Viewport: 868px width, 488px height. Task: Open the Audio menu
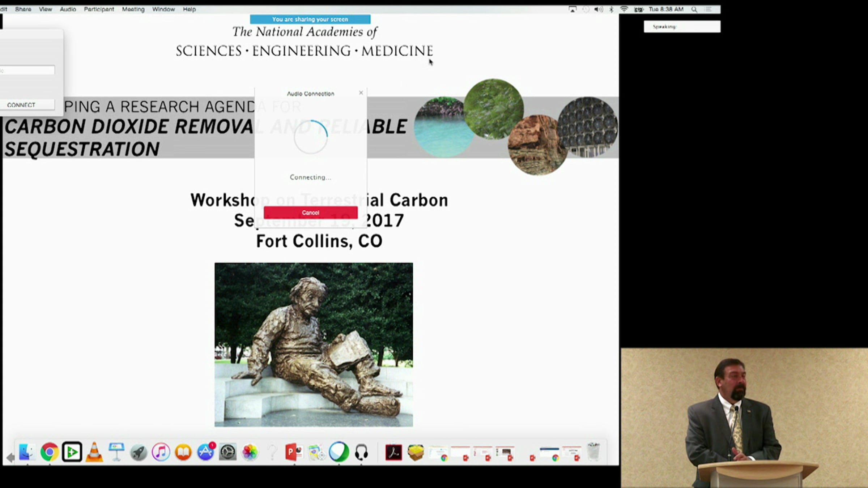click(x=68, y=9)
